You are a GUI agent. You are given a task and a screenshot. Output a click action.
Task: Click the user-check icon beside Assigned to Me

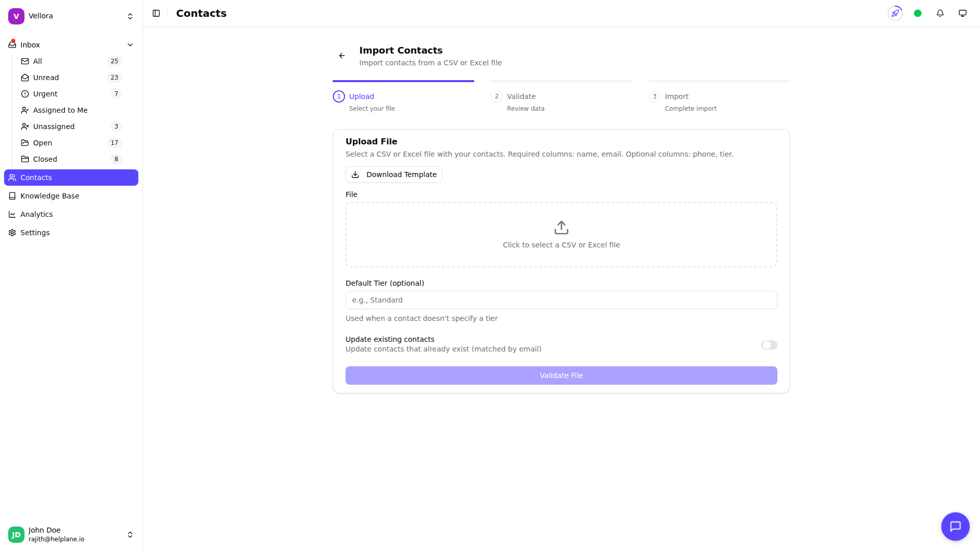coord(25,110)
